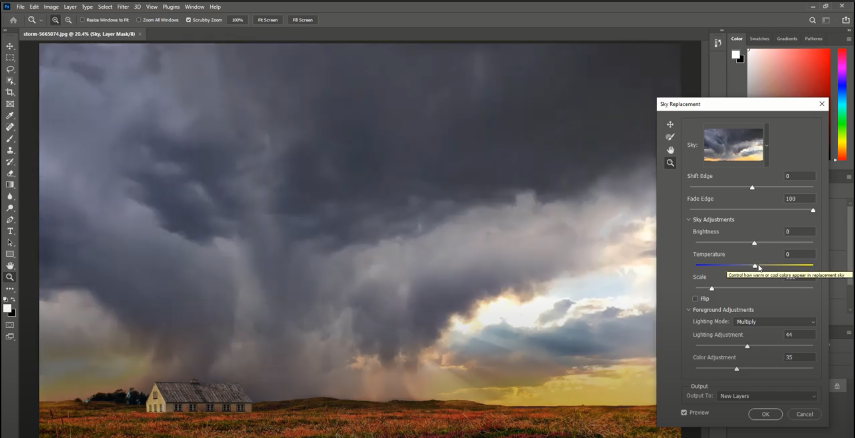This screenshot has height=438, width=855.
Task: Disable the Scrubby Zoom checkbox
Action: click(x=189, y=19)
